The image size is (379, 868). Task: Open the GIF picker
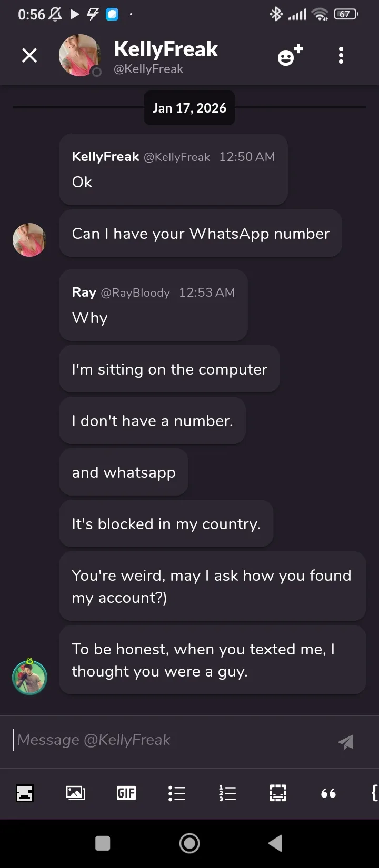pos(126,793)
